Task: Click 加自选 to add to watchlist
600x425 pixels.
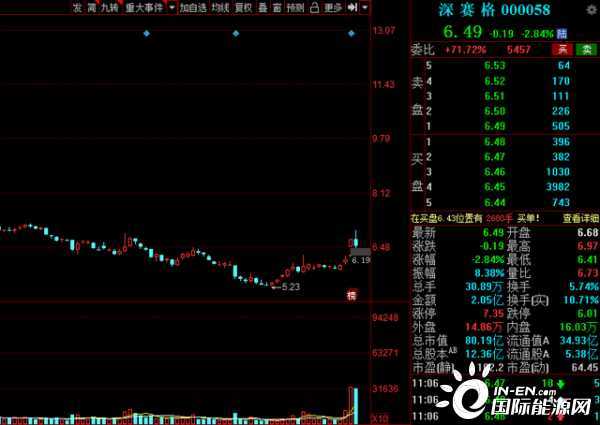Action: point(192,7)
